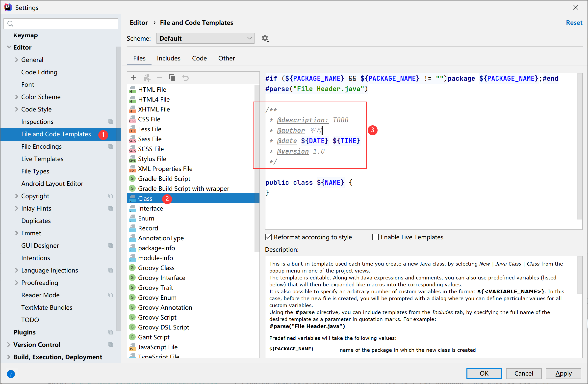Click the Copy Template icon
588x384 pixels.
[x=172, y=78]
